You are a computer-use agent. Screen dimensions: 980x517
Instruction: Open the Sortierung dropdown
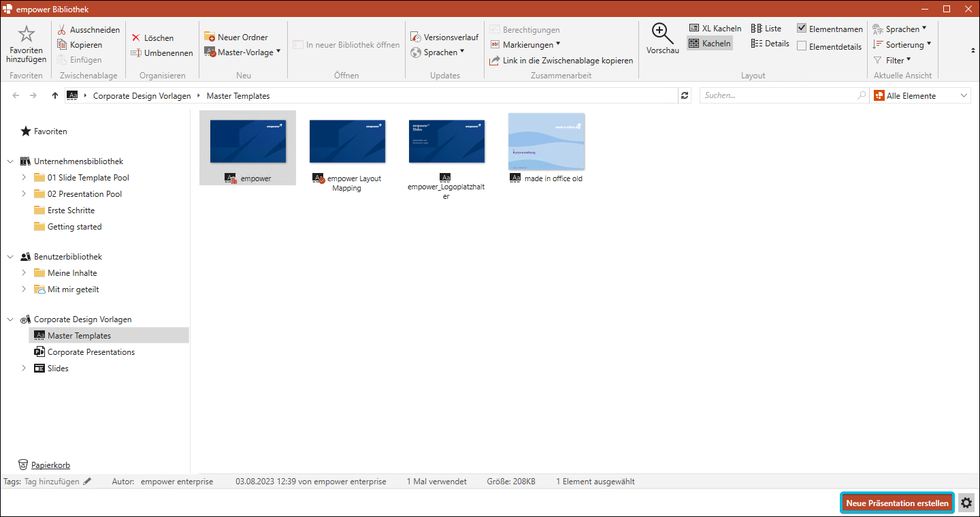pyautogui.click(x=902, y=45)
